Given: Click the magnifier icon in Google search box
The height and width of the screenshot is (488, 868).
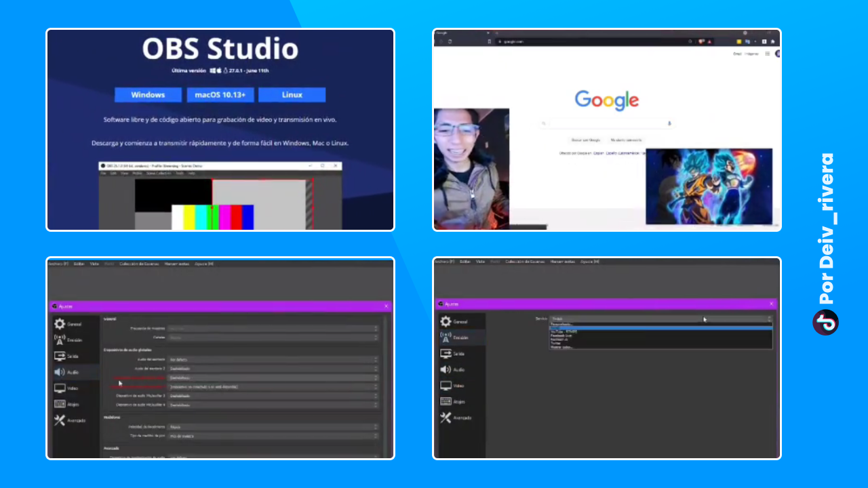Looking at the screenshot, I should [x=544, y=123].
